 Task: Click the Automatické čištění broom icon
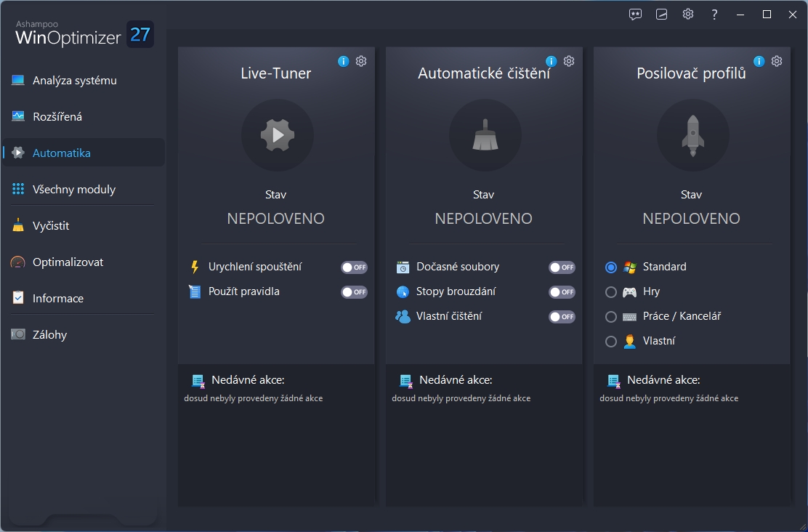(485, 135)
